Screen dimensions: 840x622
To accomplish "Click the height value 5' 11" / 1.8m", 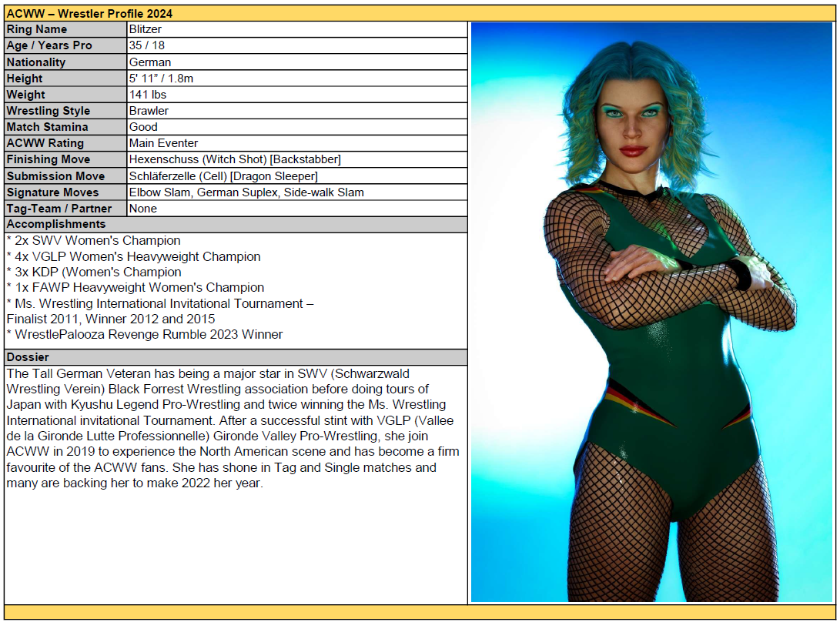I will 161,79.
